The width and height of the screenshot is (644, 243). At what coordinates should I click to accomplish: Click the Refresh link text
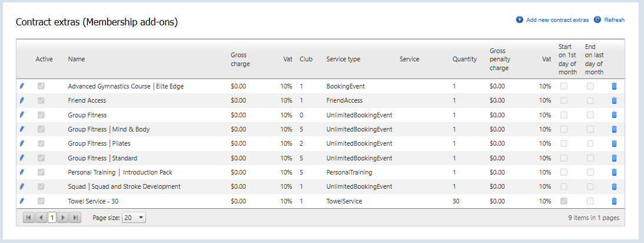pos(614,19)
